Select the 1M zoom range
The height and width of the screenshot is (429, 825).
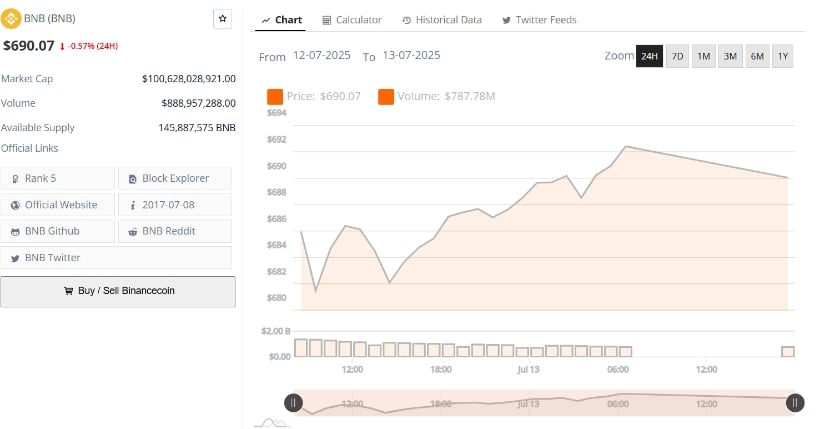(704, 56)
